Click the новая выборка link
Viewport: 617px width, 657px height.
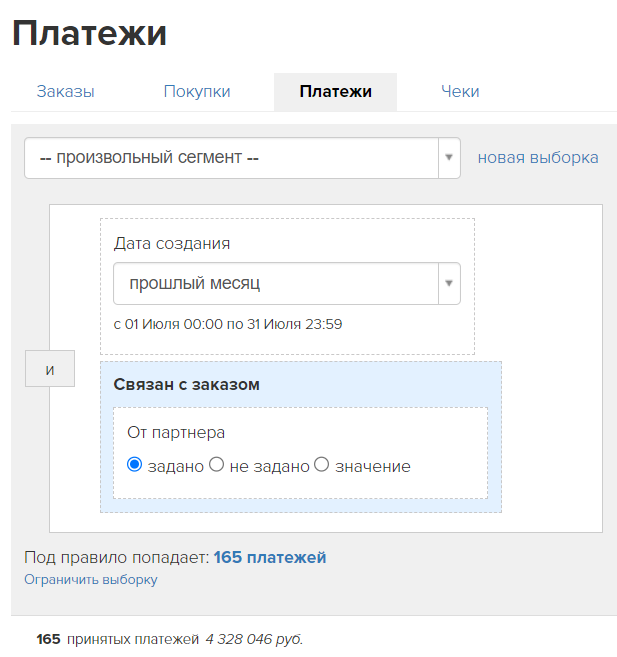click(538, 158)
